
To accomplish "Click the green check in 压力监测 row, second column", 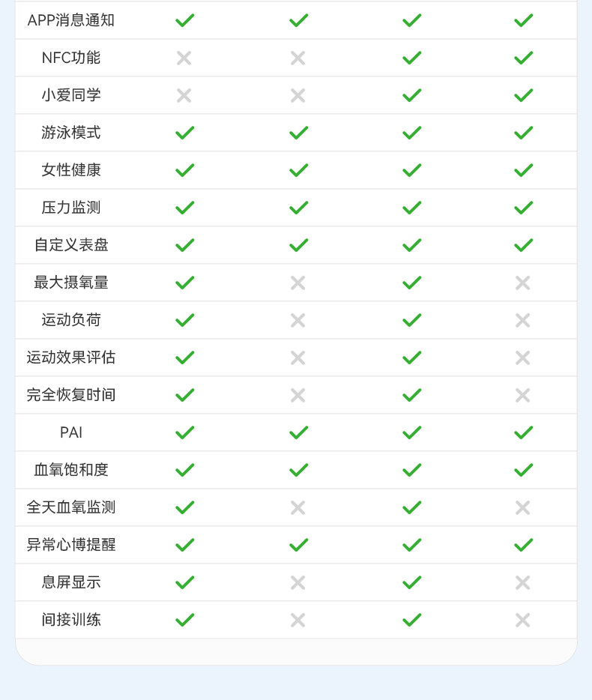I will pyautogui.click(x=298, y=208).
